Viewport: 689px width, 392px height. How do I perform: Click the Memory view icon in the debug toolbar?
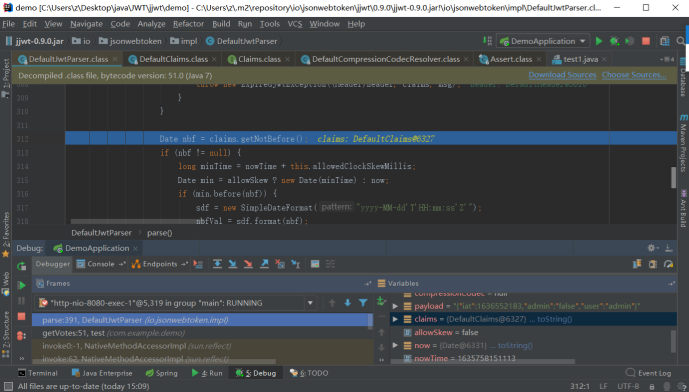[x=653, y=264]
